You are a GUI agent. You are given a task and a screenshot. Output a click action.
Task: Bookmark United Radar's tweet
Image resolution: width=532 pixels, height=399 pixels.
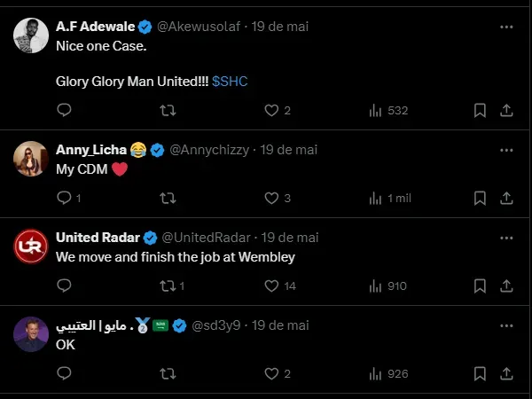(479, 286)
